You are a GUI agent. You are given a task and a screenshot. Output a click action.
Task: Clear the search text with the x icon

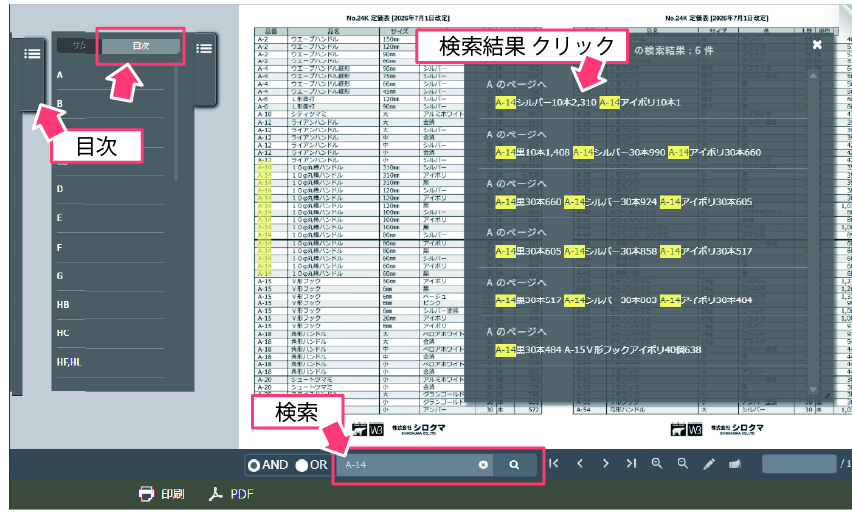(483, 465)
